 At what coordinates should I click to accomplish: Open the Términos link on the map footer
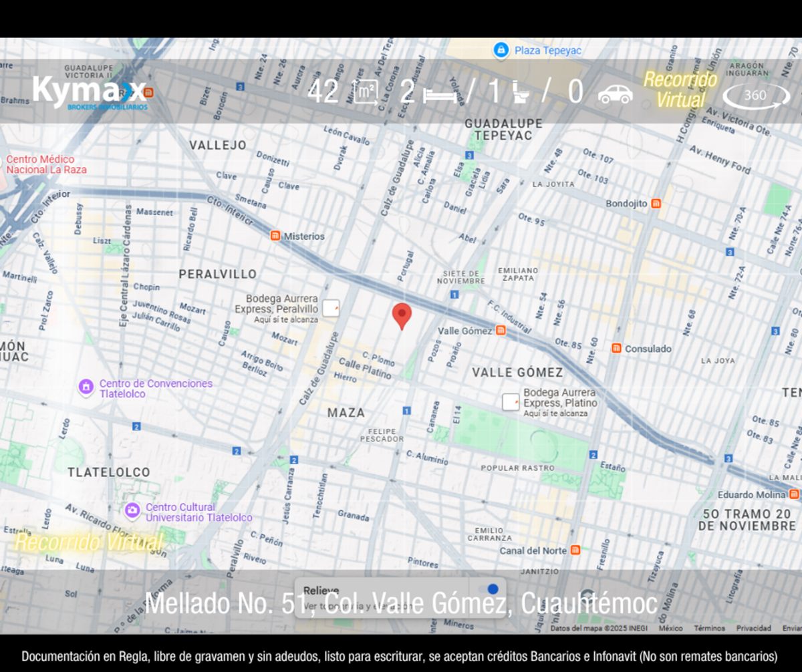tap(709, 629)
